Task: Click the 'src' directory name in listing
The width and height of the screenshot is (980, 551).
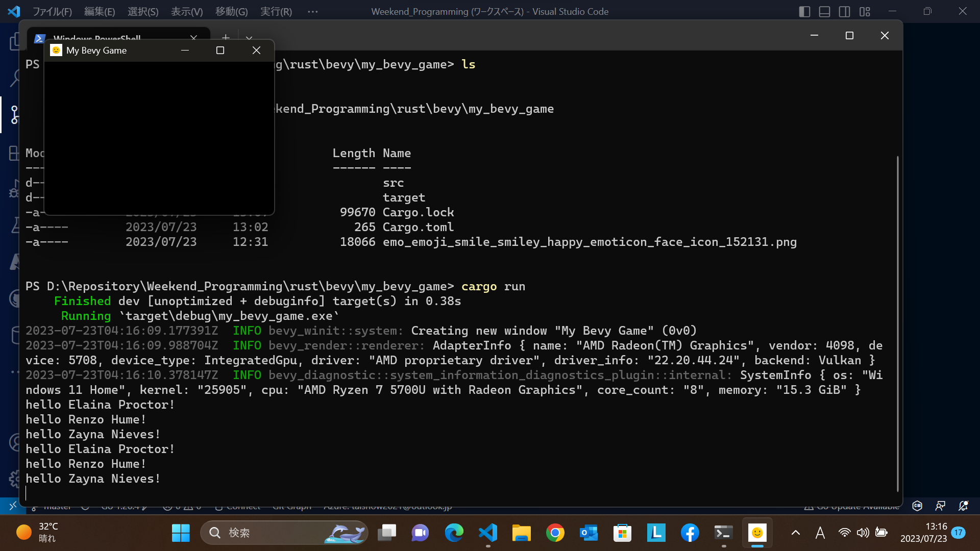Action: click(393, 183)
